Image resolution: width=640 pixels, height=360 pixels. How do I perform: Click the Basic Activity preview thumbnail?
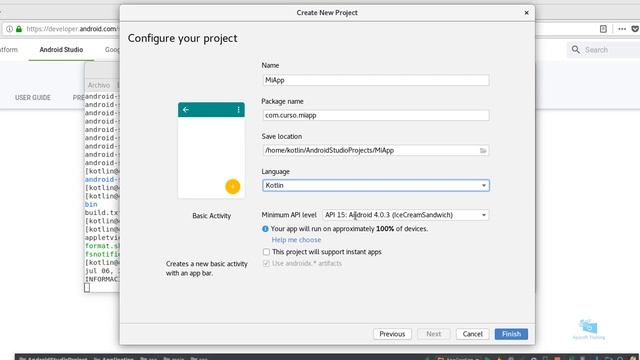211,150
